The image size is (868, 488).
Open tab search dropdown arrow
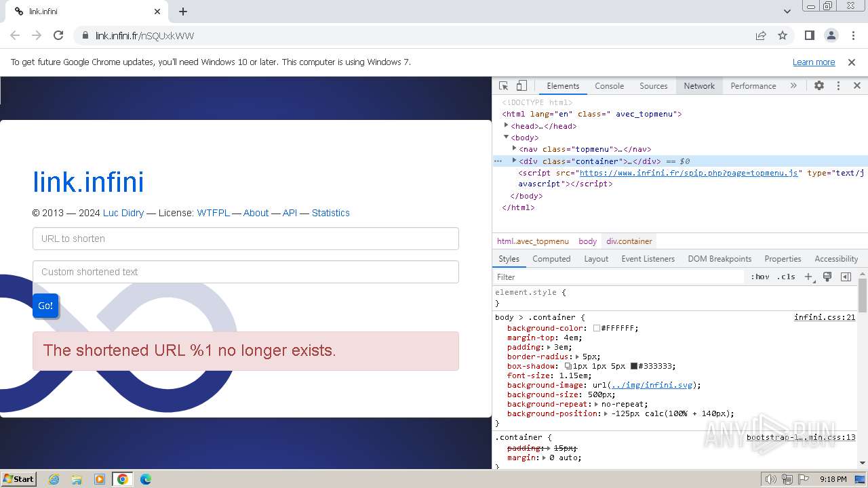pyautogui.click(x=787, y=12)
